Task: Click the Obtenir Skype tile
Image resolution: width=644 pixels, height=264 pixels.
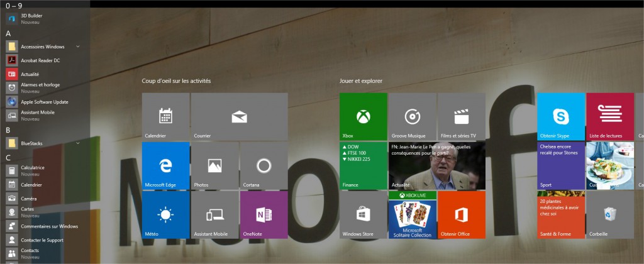Action: [560, 117]
